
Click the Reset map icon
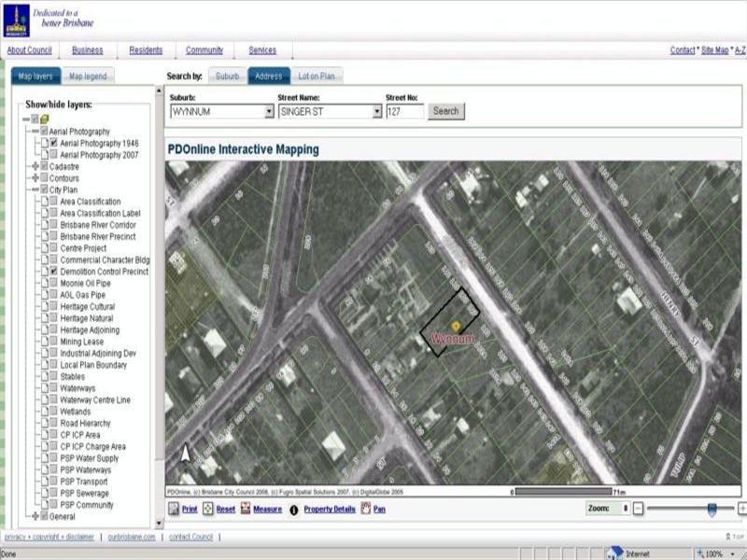pyautogui.click(x=208, y=510)
